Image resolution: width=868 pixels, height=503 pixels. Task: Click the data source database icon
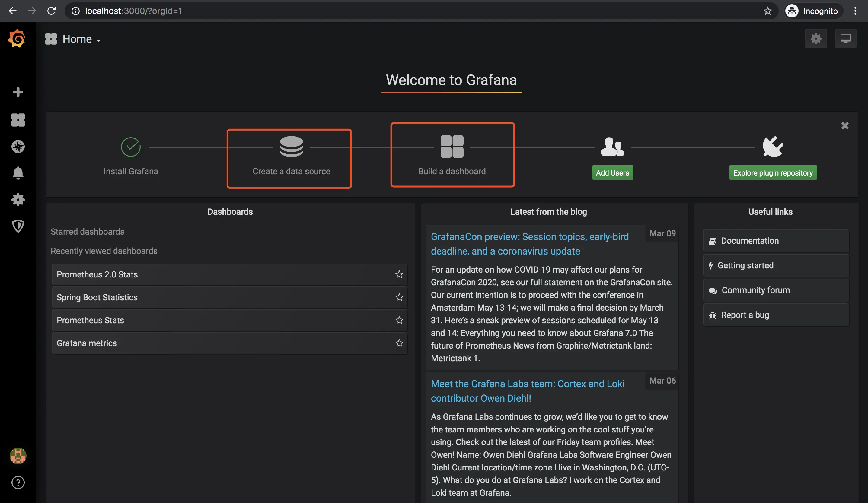pos(292,147)
